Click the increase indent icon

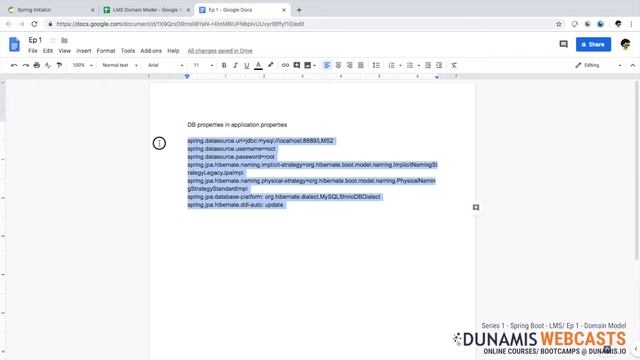(439, 65)
